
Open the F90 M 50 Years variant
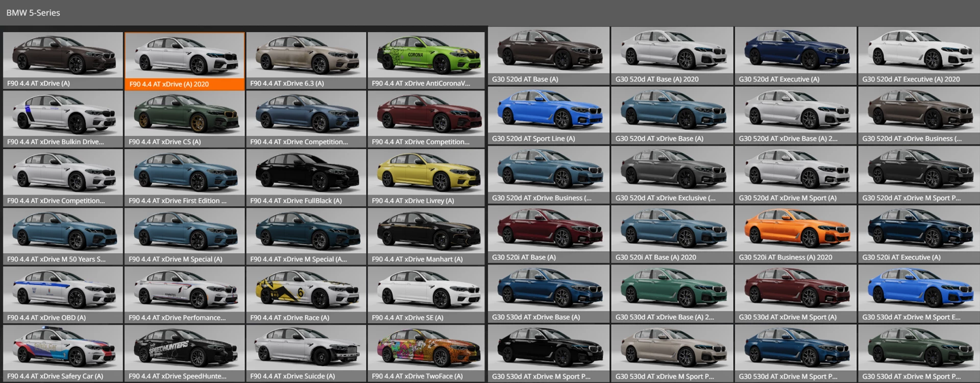(63, 236)
